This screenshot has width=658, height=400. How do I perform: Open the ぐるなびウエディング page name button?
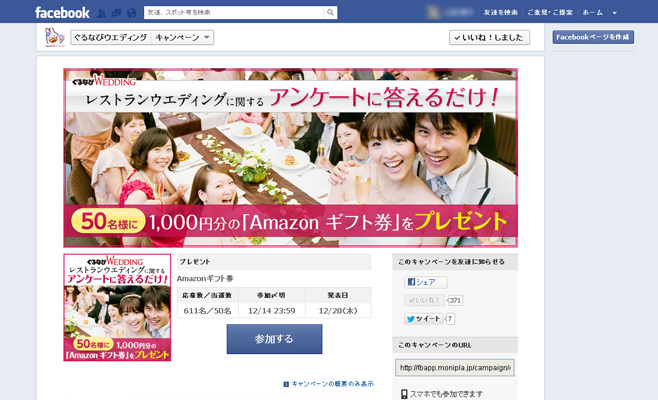pyautogui.click(x=111, y=37)
